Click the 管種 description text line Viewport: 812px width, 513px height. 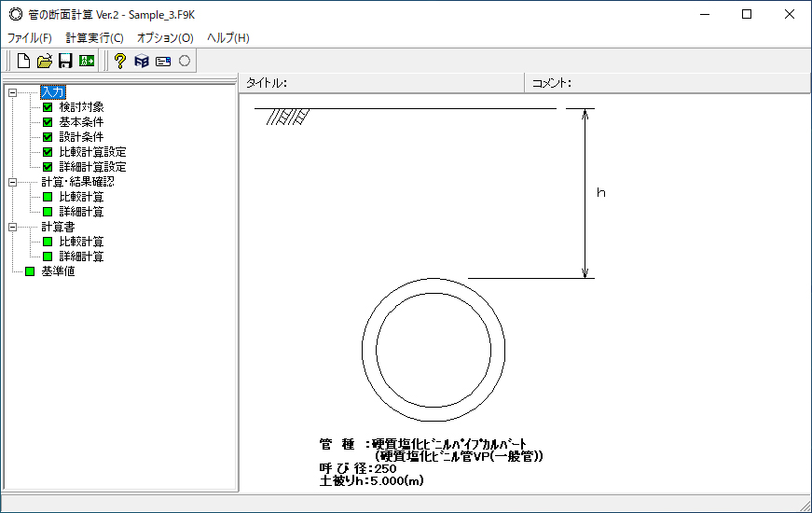click(x=423, y=445)
